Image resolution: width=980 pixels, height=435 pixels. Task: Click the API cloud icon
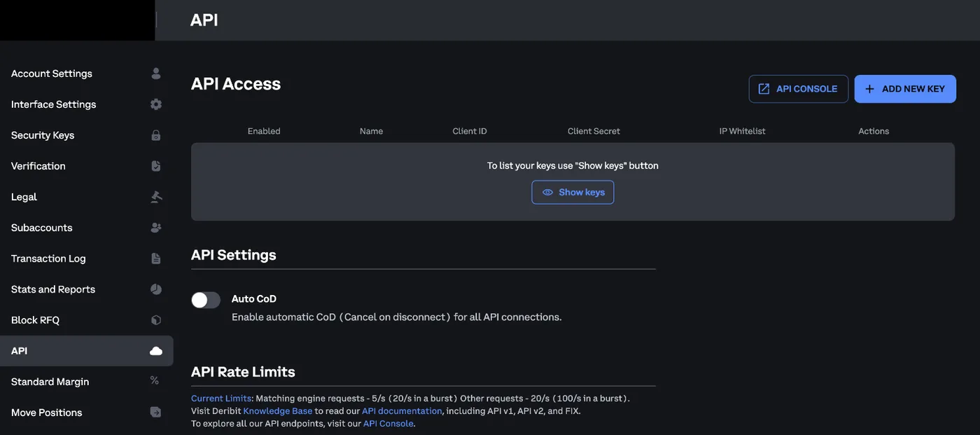[x=156, y=351]
